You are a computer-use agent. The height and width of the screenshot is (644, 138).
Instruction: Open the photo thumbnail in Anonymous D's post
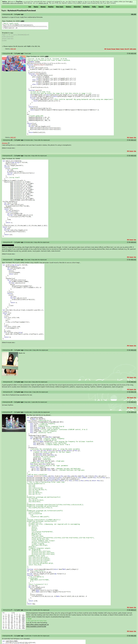coord(10,364)
